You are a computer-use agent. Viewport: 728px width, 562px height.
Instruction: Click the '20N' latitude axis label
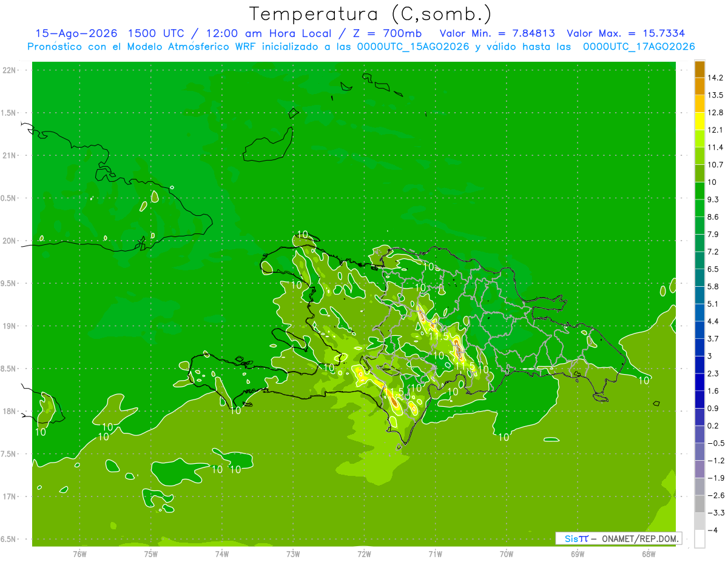tap(9, 241)
